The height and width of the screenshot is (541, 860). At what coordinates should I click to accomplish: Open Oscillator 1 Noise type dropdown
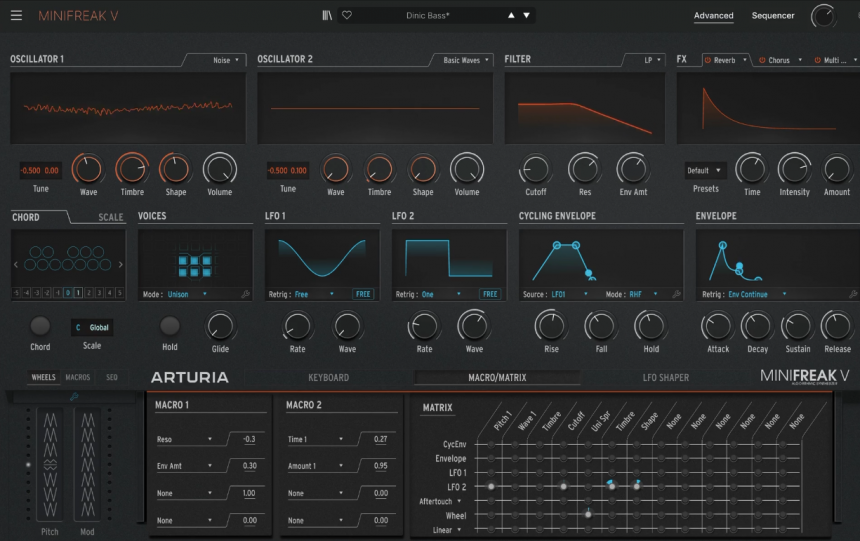tap(226, 60)
